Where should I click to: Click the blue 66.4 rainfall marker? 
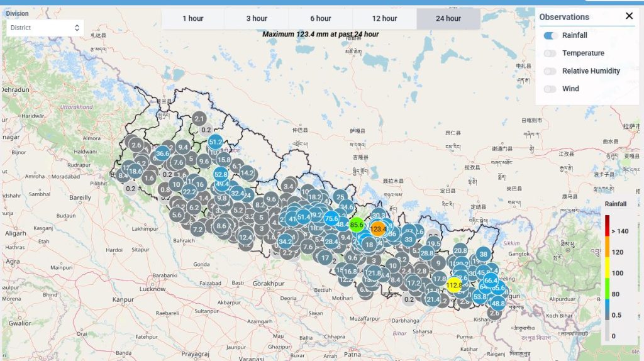(x=491, y=280)
